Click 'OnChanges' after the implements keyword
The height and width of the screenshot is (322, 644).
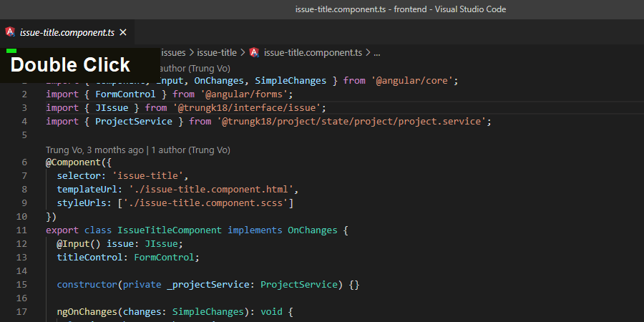313,230
